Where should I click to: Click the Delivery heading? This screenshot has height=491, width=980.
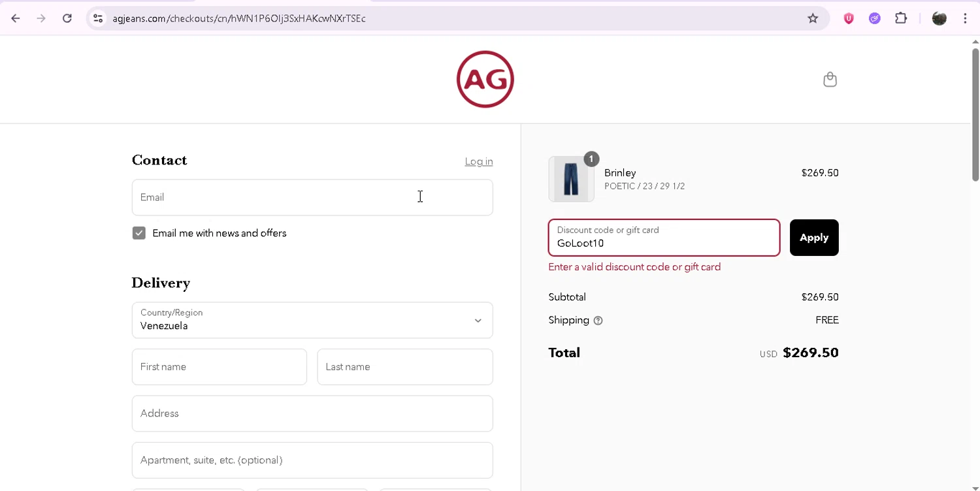point(161,283)
